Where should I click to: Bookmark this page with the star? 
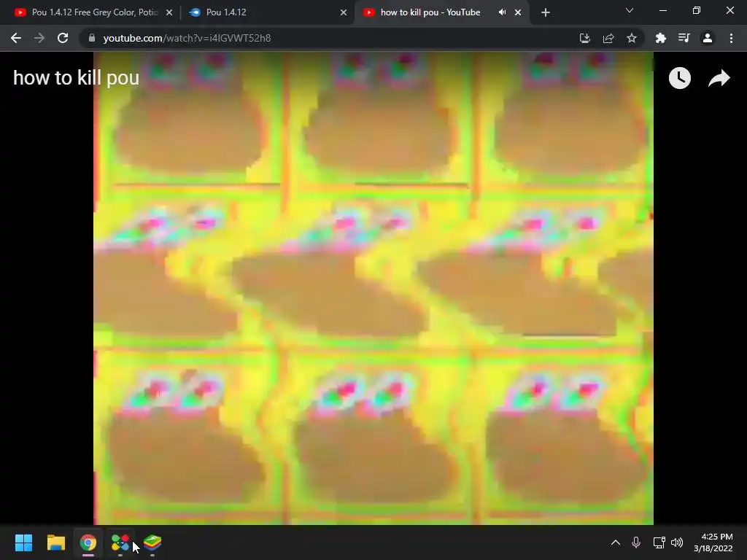pyautogui.click(x=632, y=38)
